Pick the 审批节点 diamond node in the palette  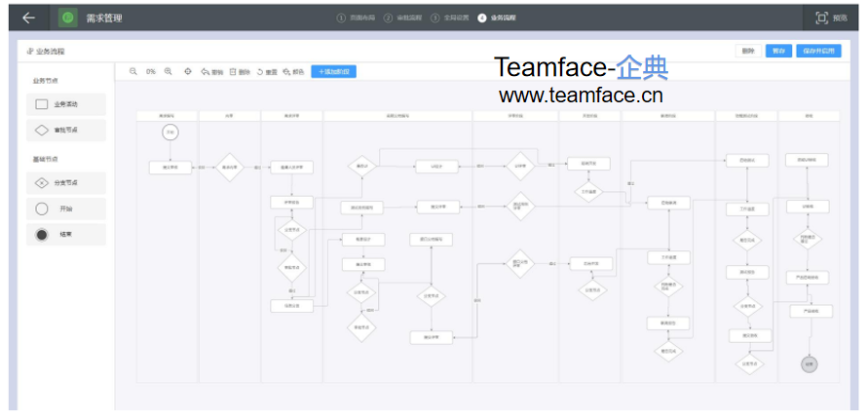tap(66, 131)
